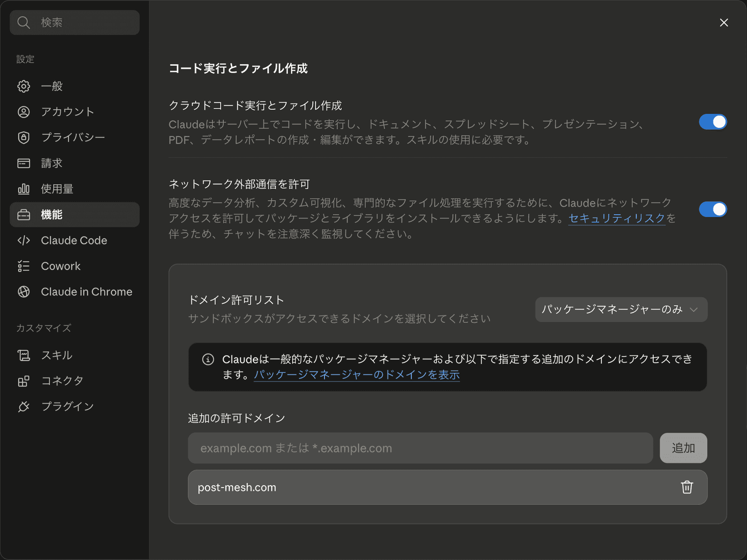Go to コネクタ settings
This screenshot has width=747, height=560.
point(75,381)
